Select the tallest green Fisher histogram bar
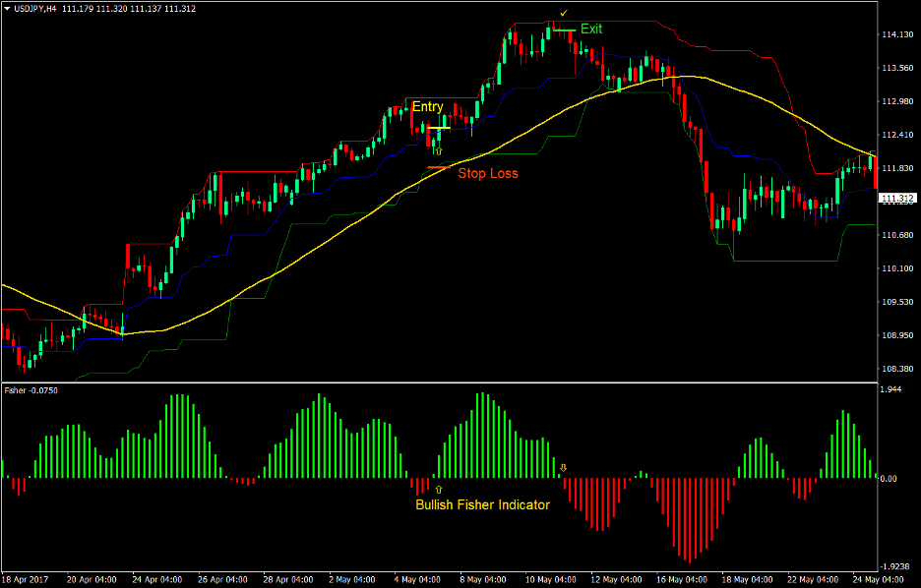The width and height of the screenshot is (921, 588). click(x=481, y=433)
